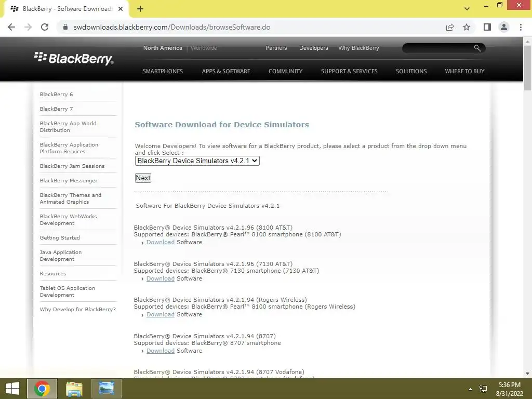
Task: Click the network status tray icon
Action: pos(483,389)
